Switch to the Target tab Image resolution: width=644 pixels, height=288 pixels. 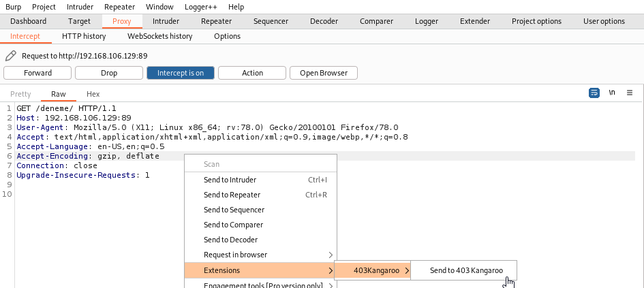pyautogui.click(x=79, y=21)
